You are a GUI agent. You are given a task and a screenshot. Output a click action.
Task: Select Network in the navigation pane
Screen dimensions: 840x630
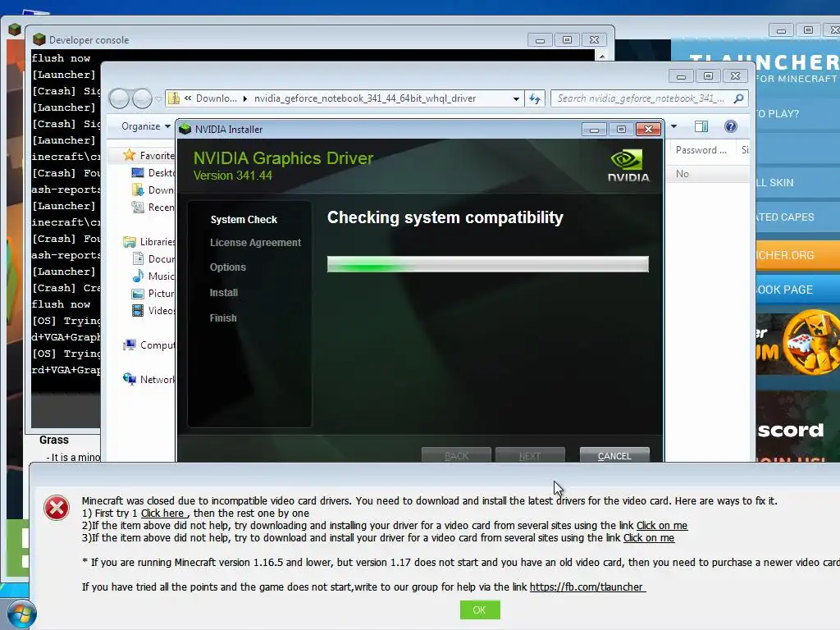tap(149, 379)
